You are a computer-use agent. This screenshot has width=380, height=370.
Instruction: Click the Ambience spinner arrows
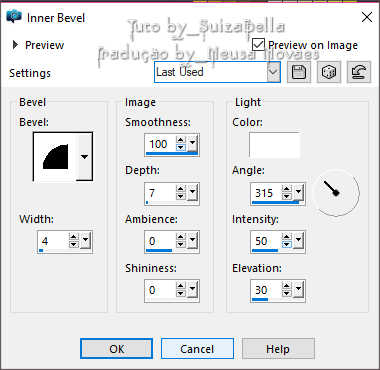coord(181,241)
